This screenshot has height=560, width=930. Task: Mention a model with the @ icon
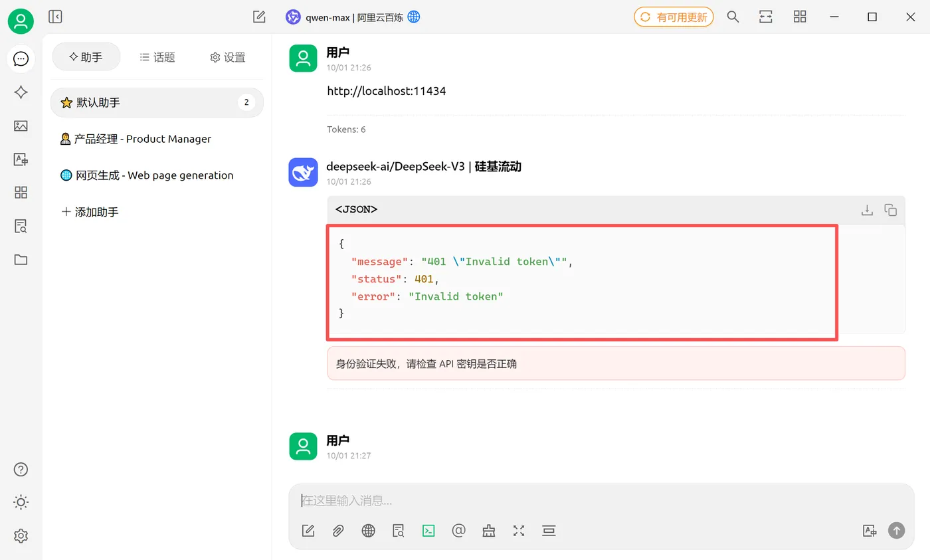tap(458, 530)
